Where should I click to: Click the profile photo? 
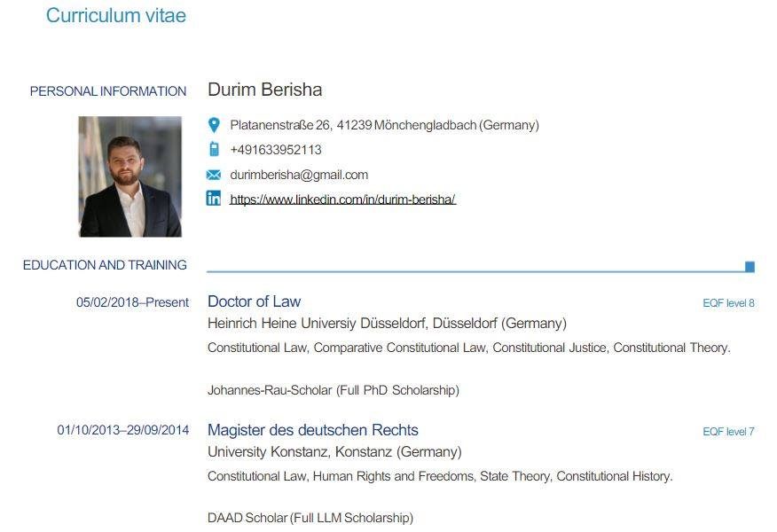129,176
